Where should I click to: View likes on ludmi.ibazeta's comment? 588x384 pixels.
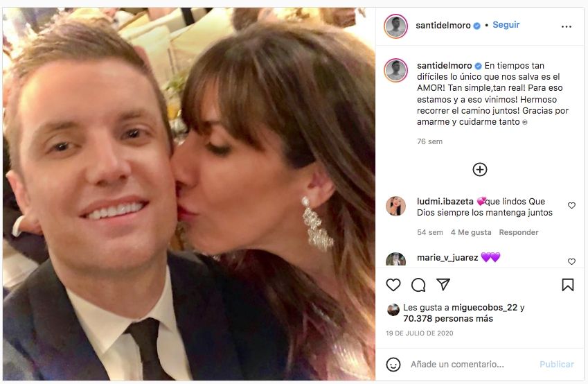click(471, 232)
